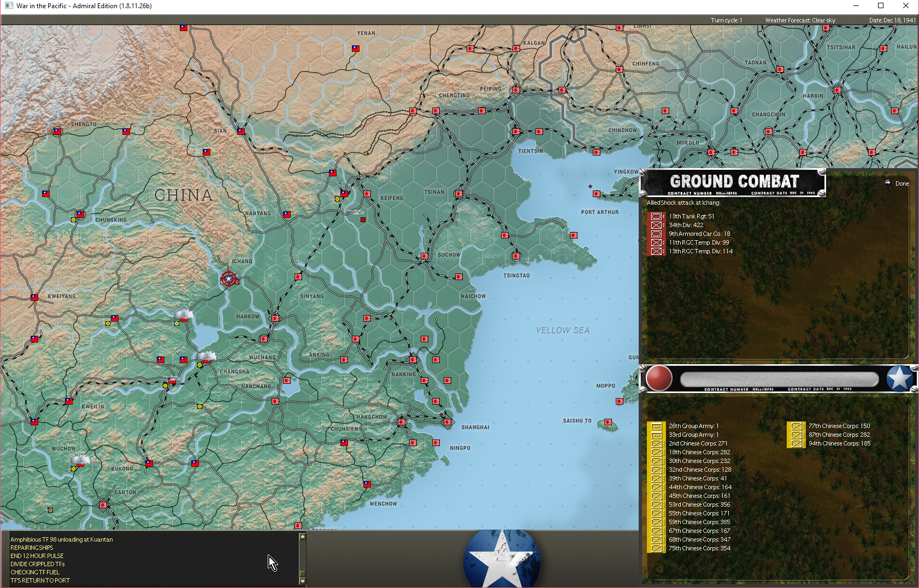The height and width of the screenshot is (588, 919).
Task: Select the 94th Chinese Corps icon
Action: (796, 443)
